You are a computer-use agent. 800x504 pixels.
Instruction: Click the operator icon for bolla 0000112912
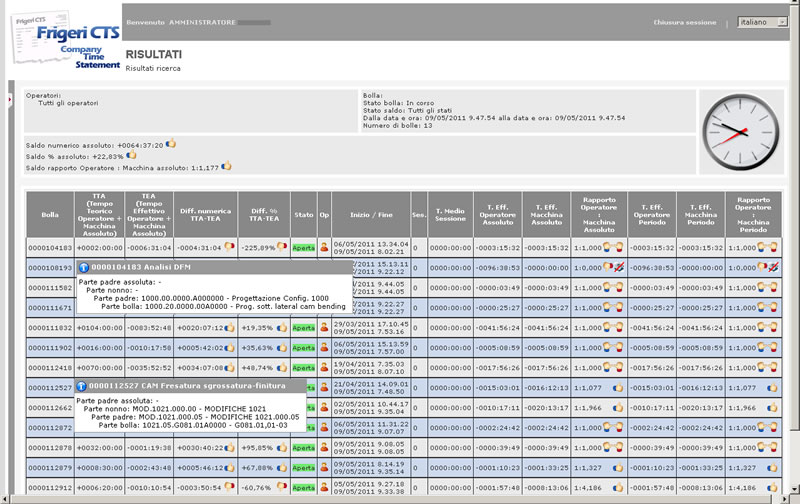point(324,487)
